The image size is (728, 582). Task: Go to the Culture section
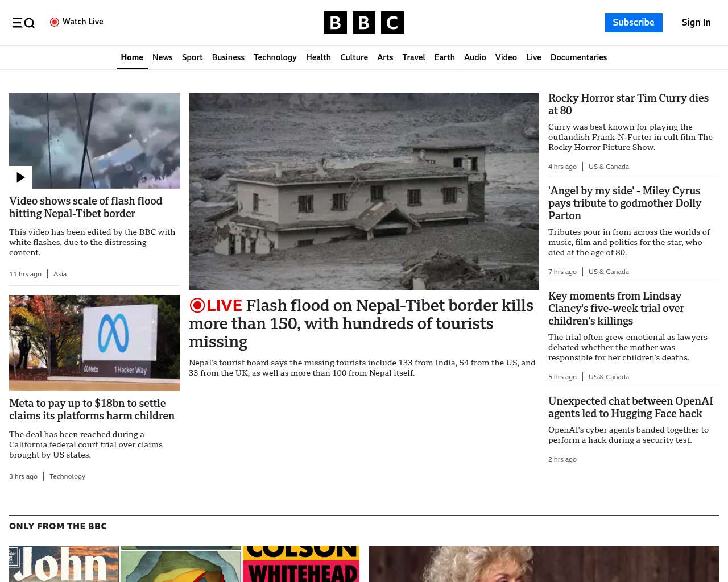pos(354,57)
